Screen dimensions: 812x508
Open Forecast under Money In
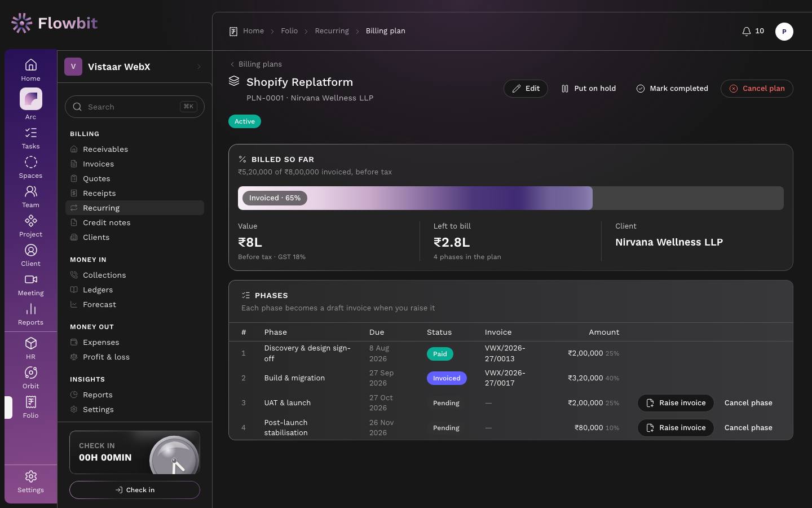tap(135, 304)
